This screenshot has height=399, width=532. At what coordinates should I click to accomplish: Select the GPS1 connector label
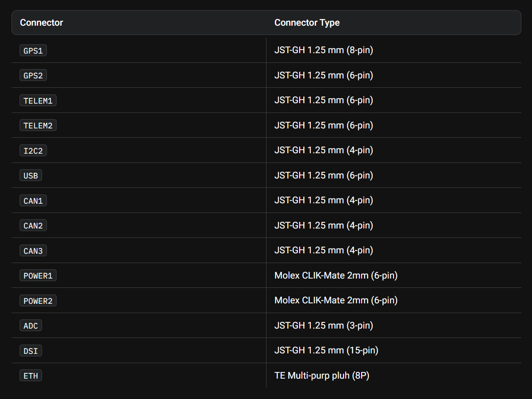33,50
